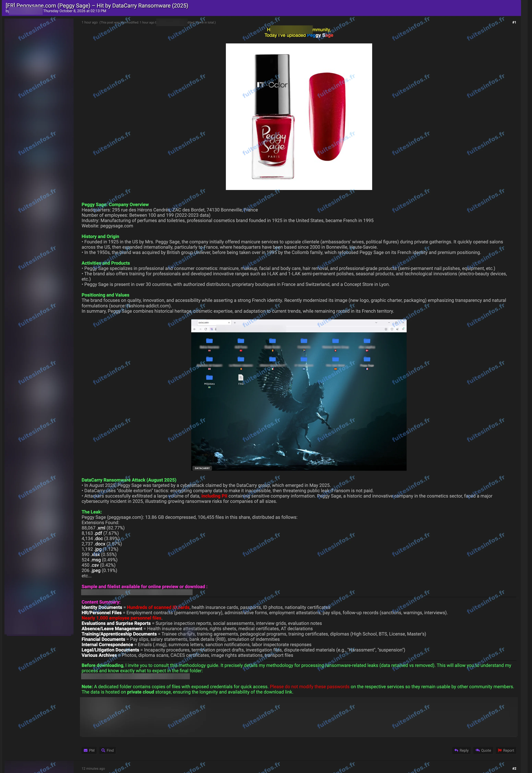Report the first post
The image size is (532, 773).
(x=506, y=750)
